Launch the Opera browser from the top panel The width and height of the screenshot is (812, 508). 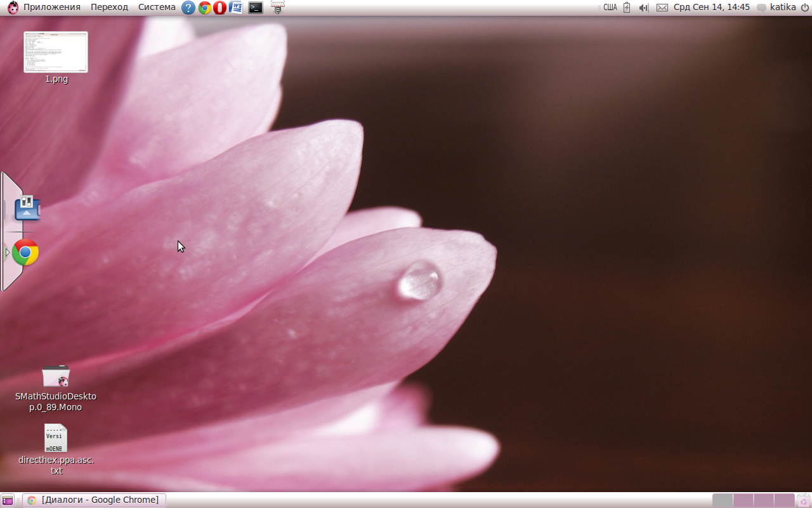(219, 8)
